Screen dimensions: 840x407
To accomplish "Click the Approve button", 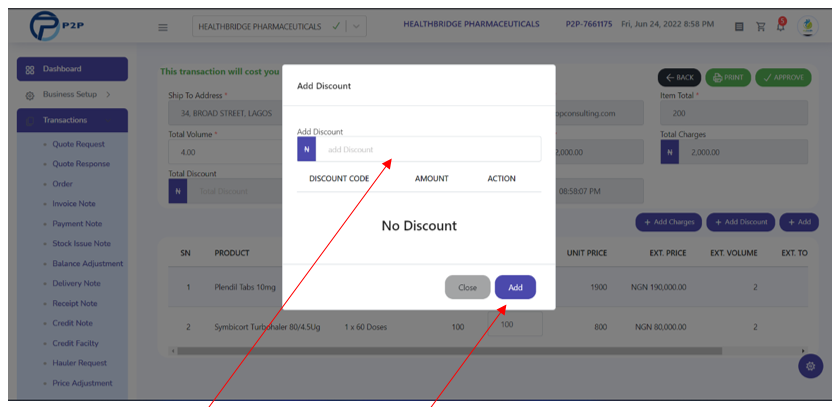I will pos(783,78).
